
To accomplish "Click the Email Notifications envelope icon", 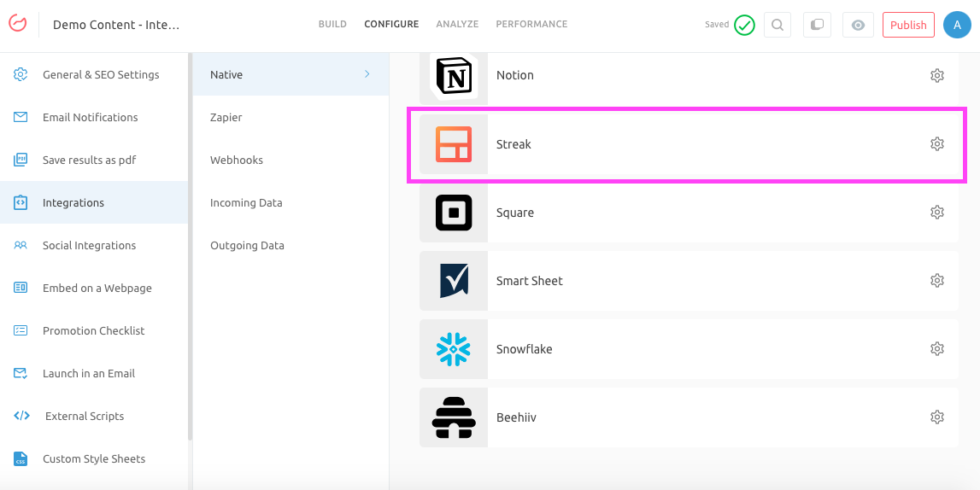I will pyautogui.click(x=21, y=117).
